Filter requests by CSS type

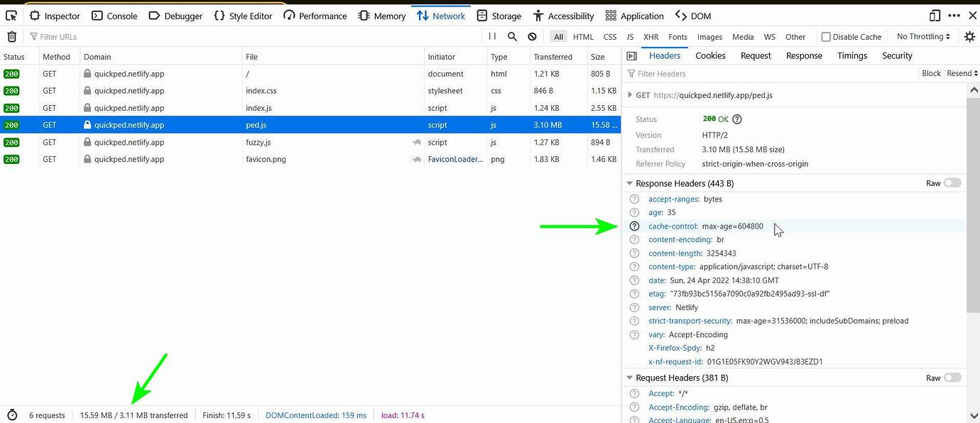pyautogui.click(x=610, y=37)
